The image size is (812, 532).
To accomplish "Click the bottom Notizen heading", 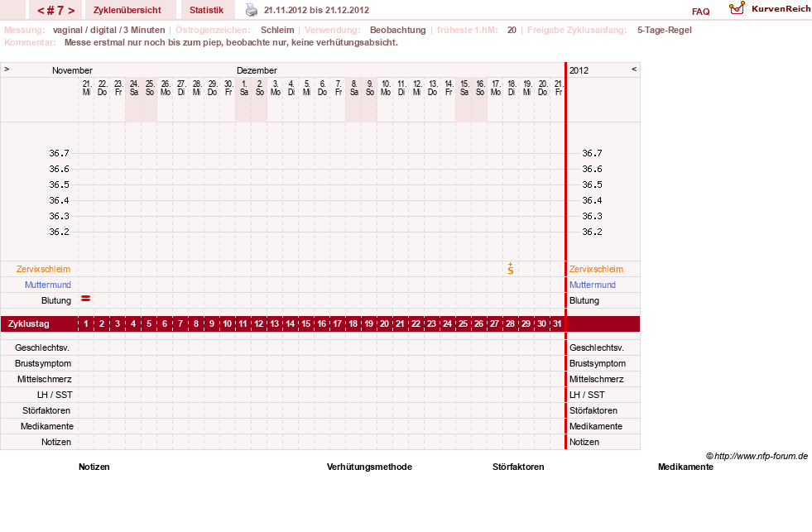I will [94, 467].
